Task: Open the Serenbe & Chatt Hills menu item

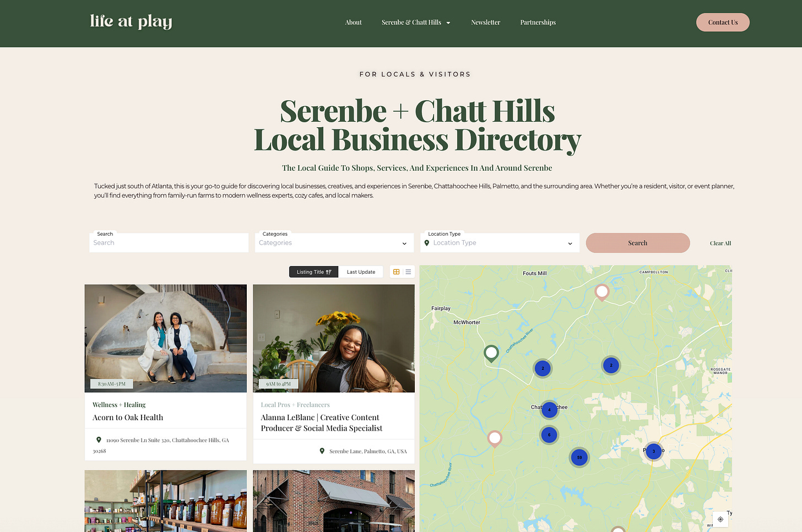Action: point(411,23)
